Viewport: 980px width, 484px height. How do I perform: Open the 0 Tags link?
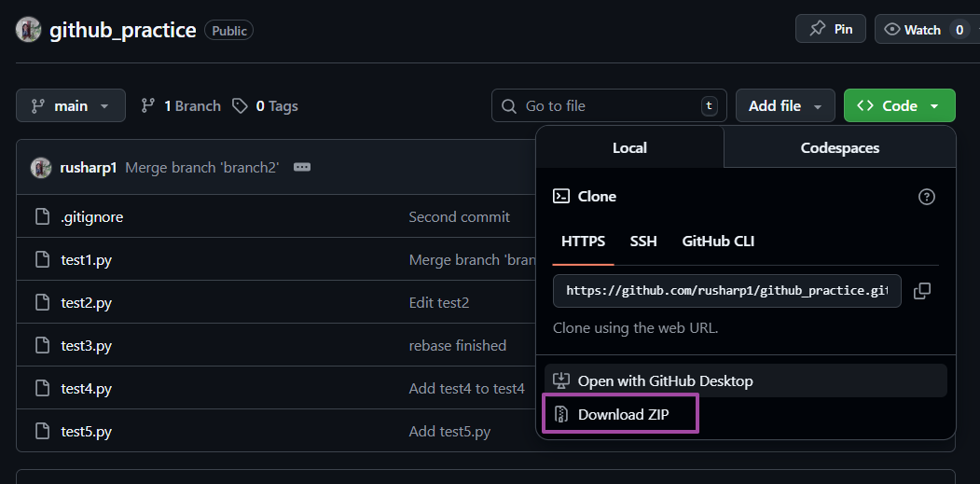[x=265, y=106]
